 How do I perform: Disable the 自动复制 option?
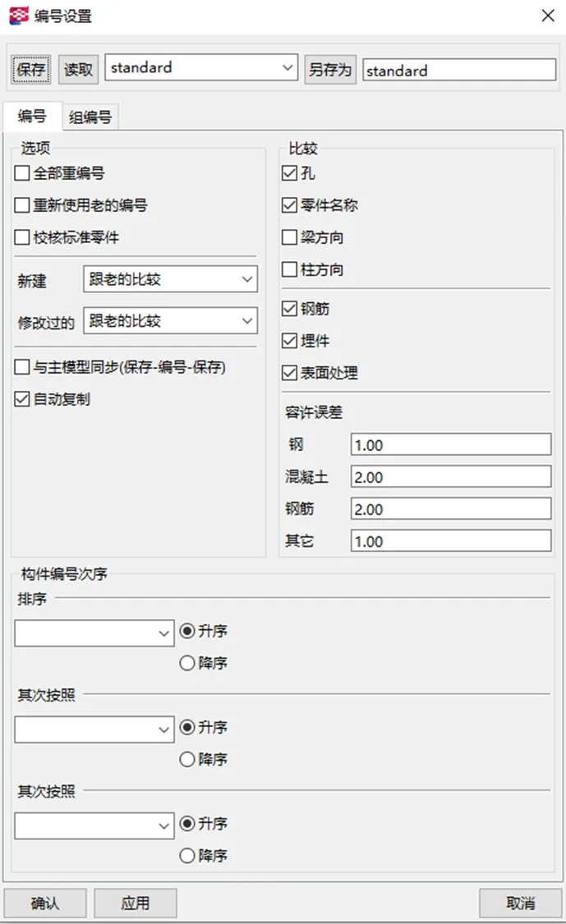[22, 400]
